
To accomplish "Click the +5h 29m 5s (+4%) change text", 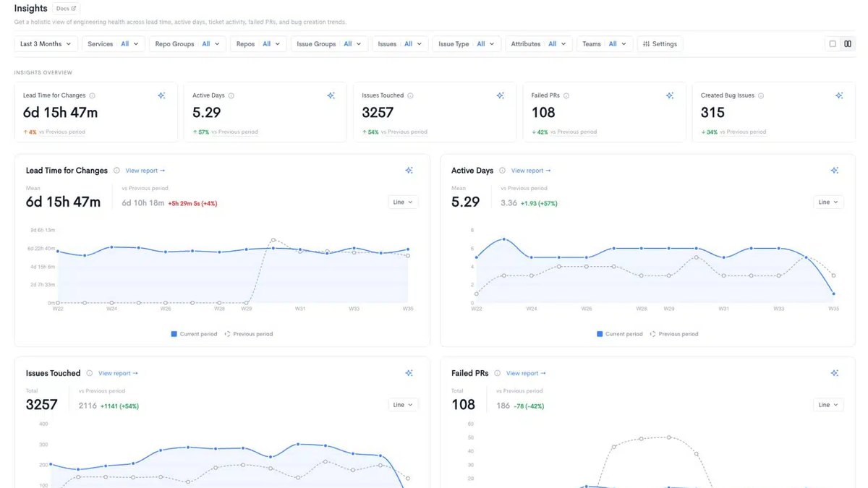I will (x=193, y=204).
